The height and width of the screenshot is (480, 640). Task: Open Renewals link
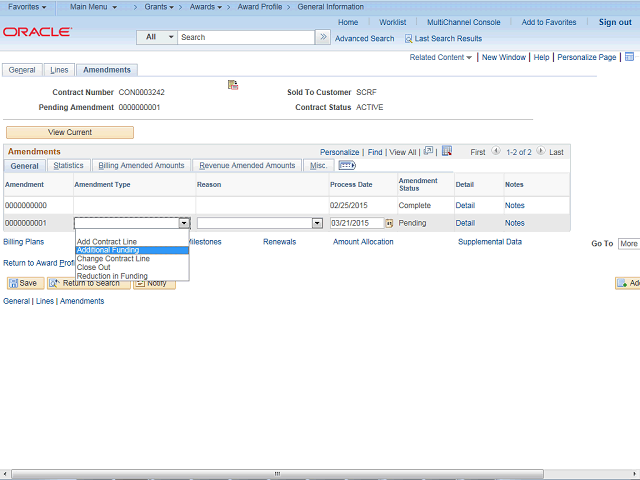point(279,242)
